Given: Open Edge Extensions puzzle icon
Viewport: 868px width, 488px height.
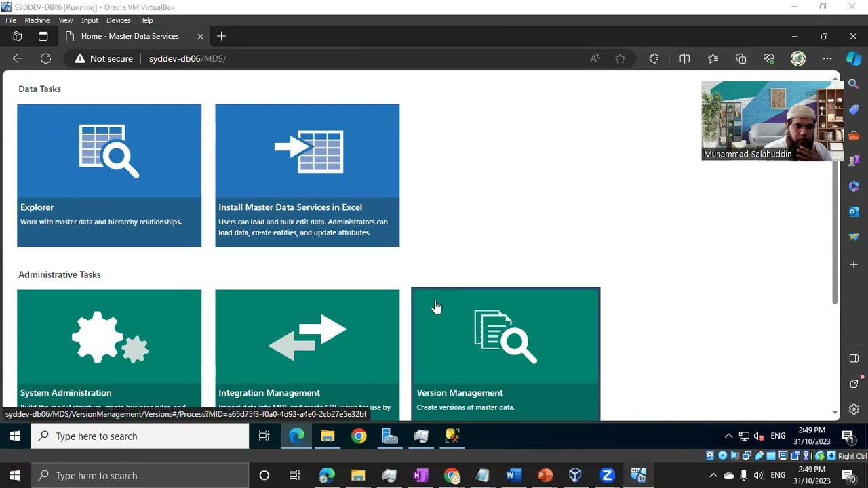Looking at the screenshot, I should 654,58.
